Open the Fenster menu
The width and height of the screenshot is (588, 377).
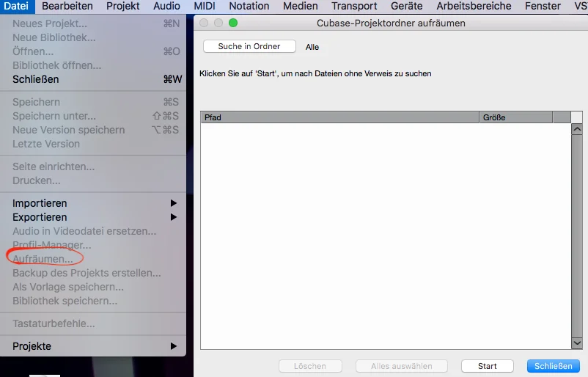pyautogui.click(x=543, y=6)
